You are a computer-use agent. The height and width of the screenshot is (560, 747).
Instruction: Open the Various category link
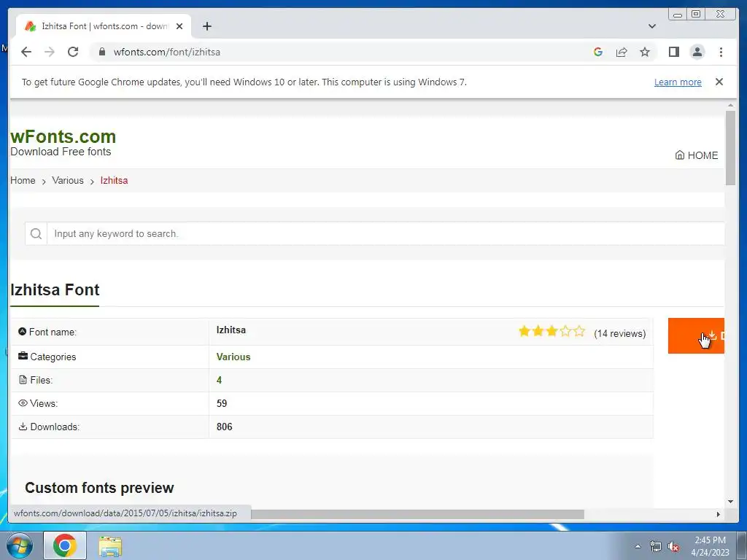click(233, 357)
